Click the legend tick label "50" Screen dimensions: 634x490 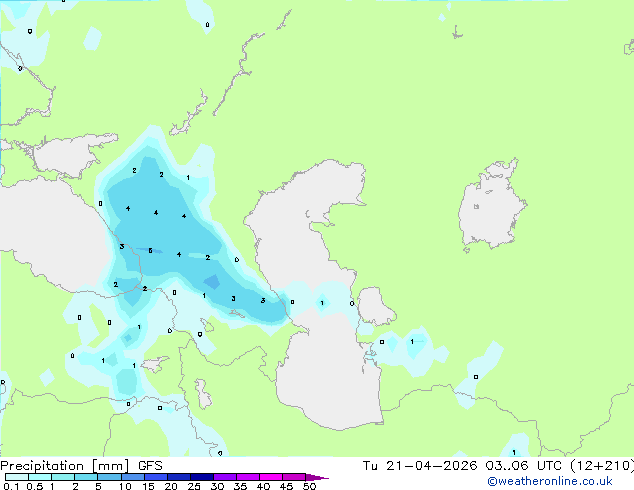point(309,486)
